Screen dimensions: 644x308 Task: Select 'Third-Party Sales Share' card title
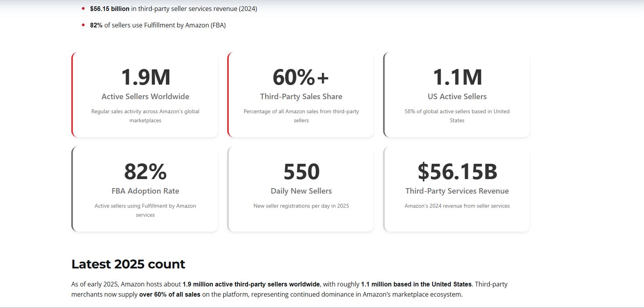click(x=301, y=96)
